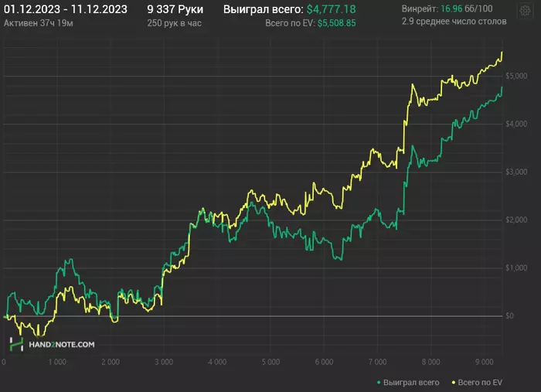
Task: Click the '9 337 Руки' hands count
Action: coord(175,9)
